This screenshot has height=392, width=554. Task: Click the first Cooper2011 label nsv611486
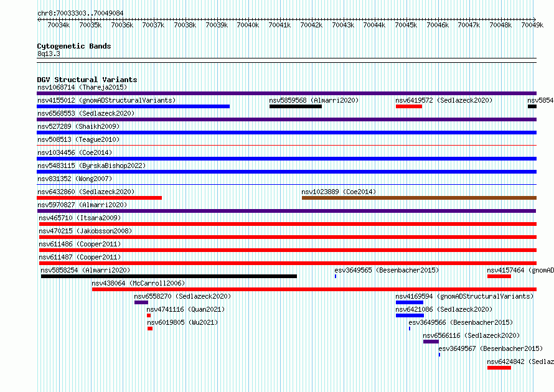80,244
